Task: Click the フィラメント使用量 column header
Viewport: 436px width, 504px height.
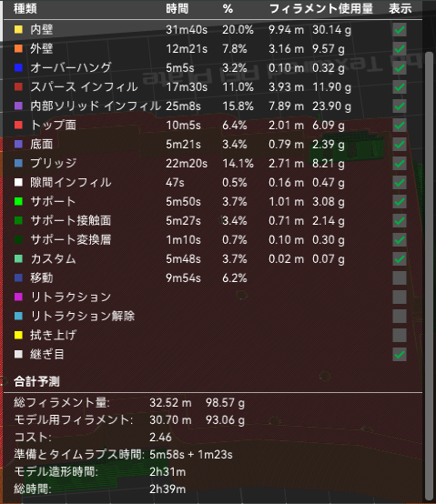Action: tap(321, 9)
